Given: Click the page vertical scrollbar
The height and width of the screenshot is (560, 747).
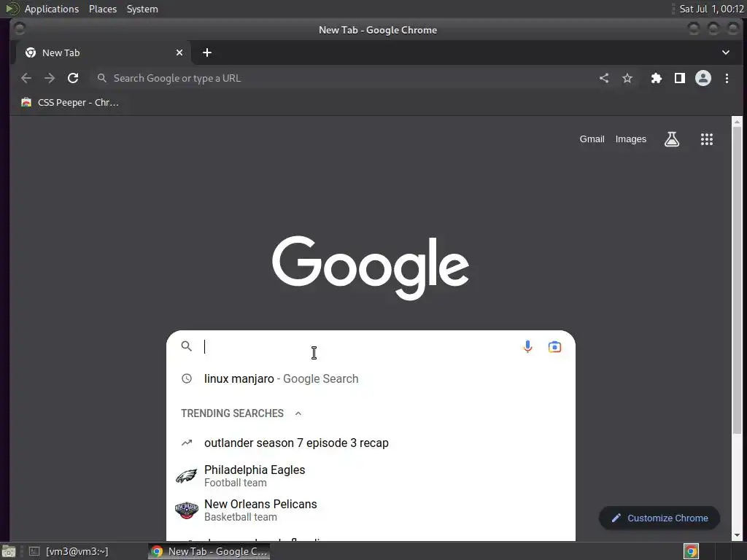Looking at the screenshot, I should point(737,281).
